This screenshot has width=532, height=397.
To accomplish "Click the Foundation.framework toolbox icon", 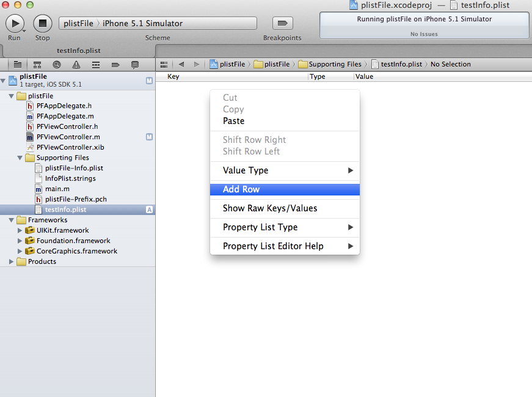I will (30, 241).
